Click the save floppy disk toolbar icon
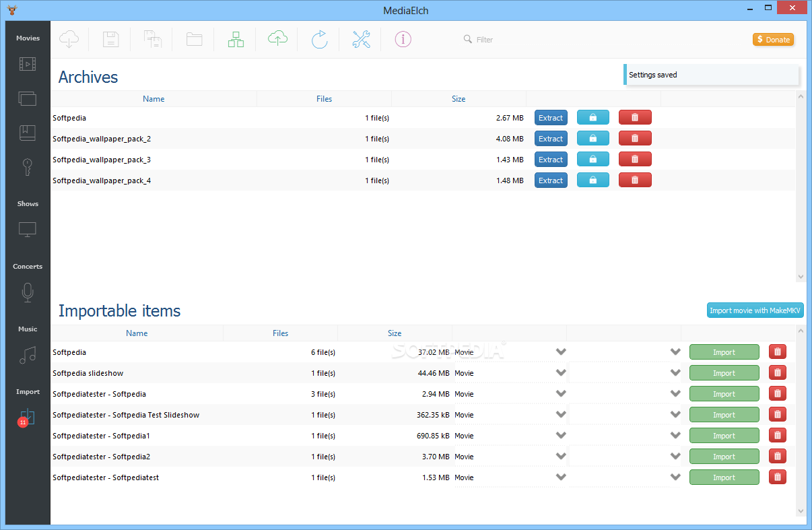The width and height of the screenshot is (812, 530). (111, 39)
